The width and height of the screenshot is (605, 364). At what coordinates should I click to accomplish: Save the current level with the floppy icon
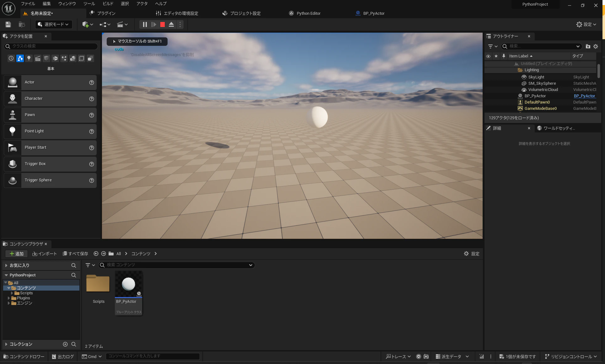point(8,24)
